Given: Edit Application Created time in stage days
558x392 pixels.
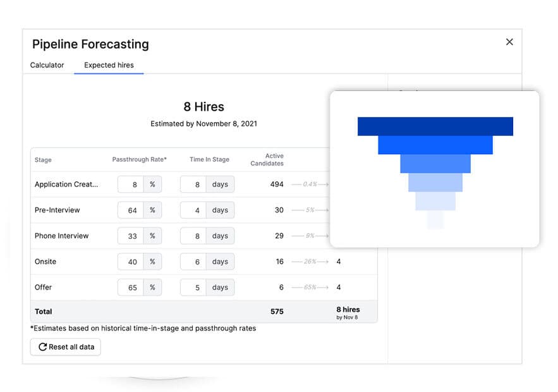Looking at the screenshot, I should (193, 185).
